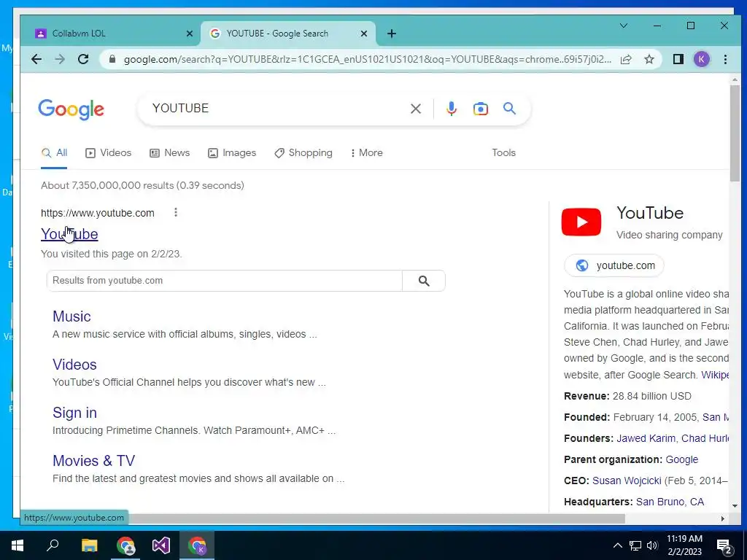
Task: Start voice search with the microphone
Action: pos(451,109)
